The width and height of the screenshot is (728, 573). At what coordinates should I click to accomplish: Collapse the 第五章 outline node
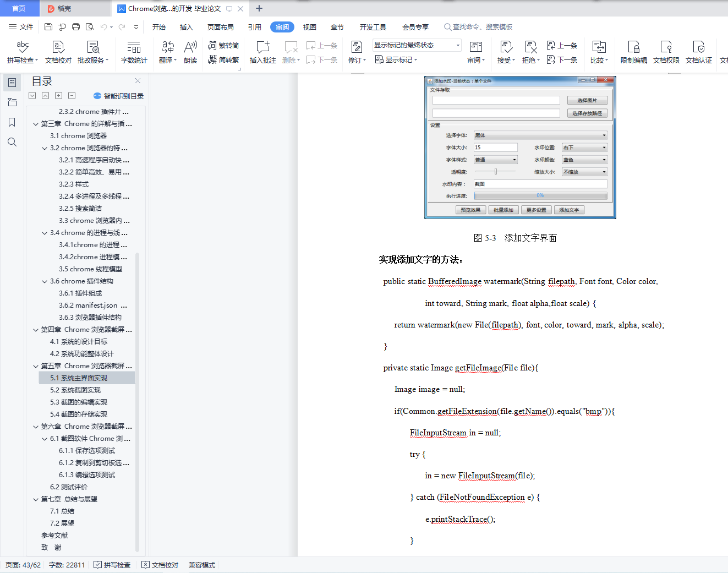(x=36, y=366)
